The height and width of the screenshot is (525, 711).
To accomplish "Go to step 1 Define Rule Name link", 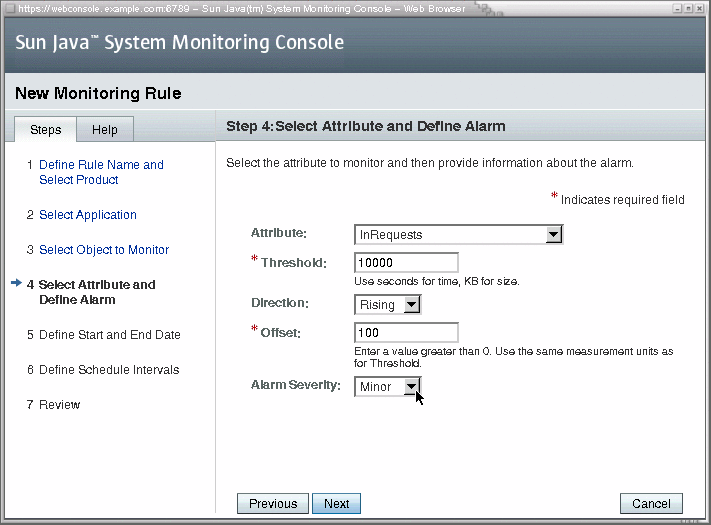I will pyautogui.click(x=101, y=172).
